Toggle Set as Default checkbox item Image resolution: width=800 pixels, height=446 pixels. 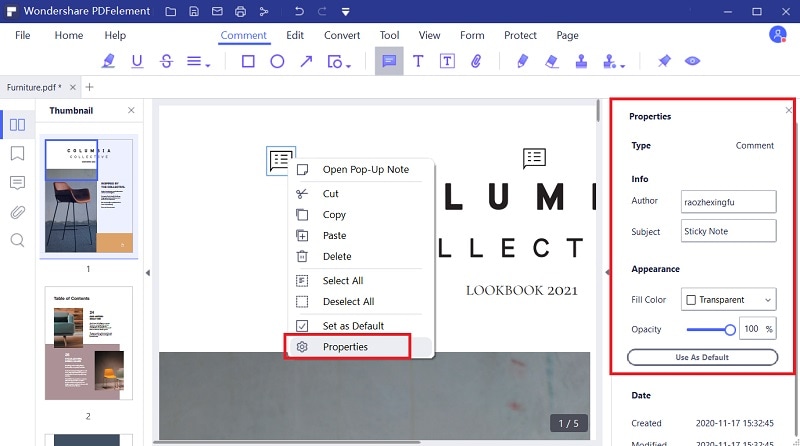pos(360,326)
